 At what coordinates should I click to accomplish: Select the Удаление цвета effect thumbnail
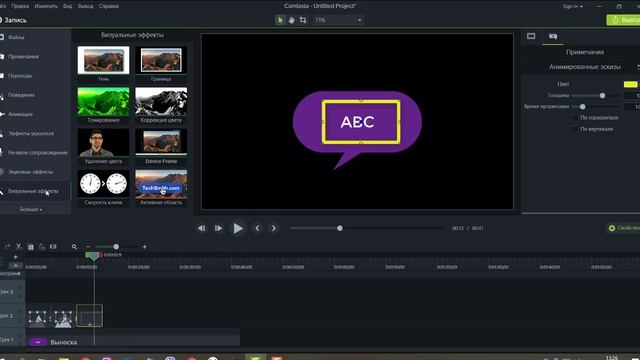tap(103, 142)
